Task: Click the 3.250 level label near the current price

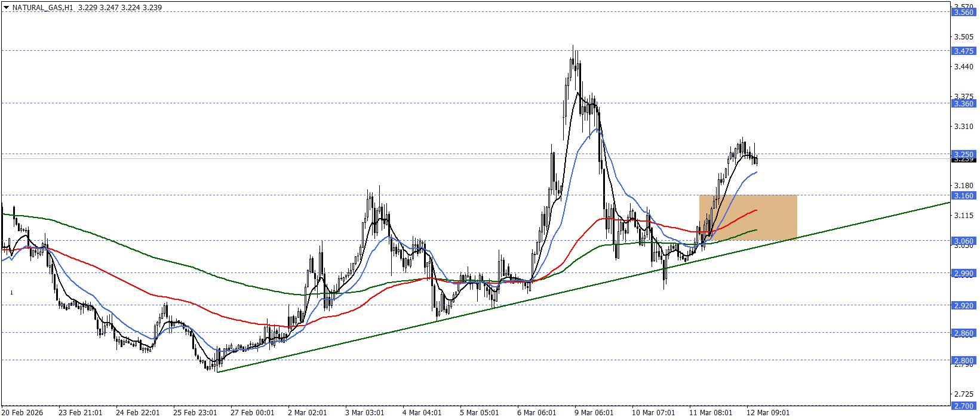Action: pos(963,154)
